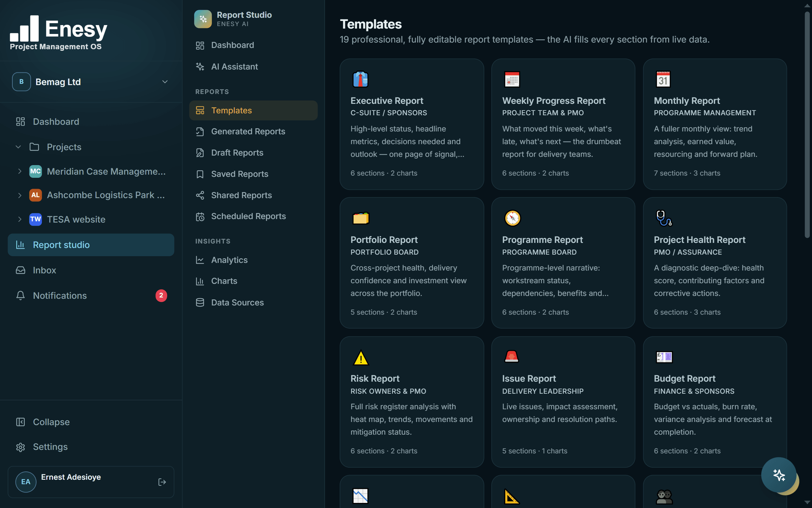Click the Enesy bar-chart logo

coord(24,28)
